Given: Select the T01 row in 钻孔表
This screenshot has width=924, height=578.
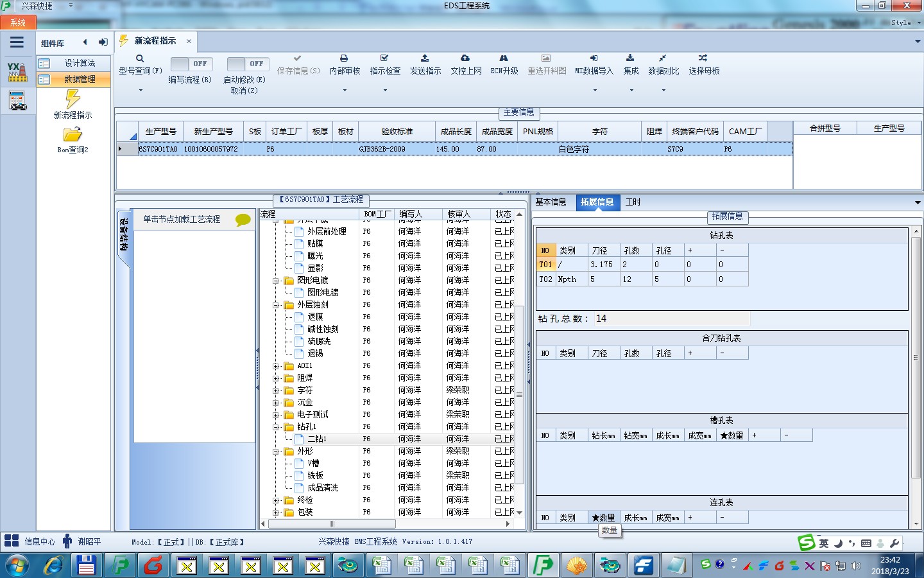Looking at the screenshot, I should tap(642, 265).
